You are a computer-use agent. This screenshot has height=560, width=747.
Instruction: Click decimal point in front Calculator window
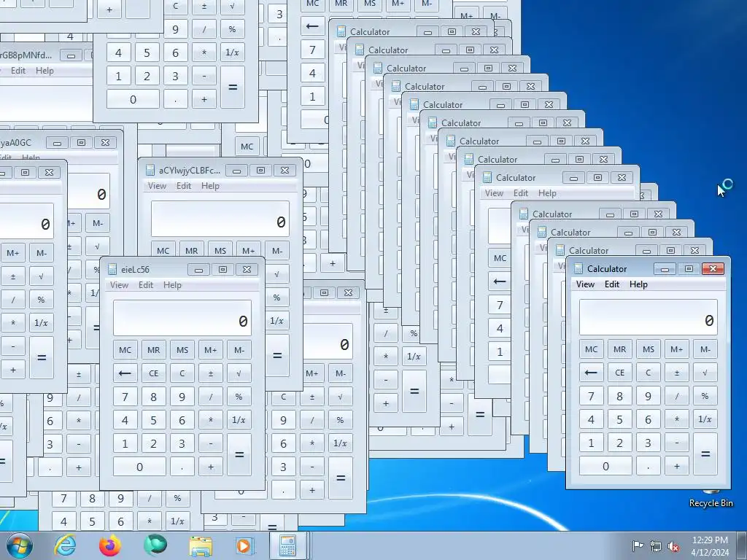(649, 466)
